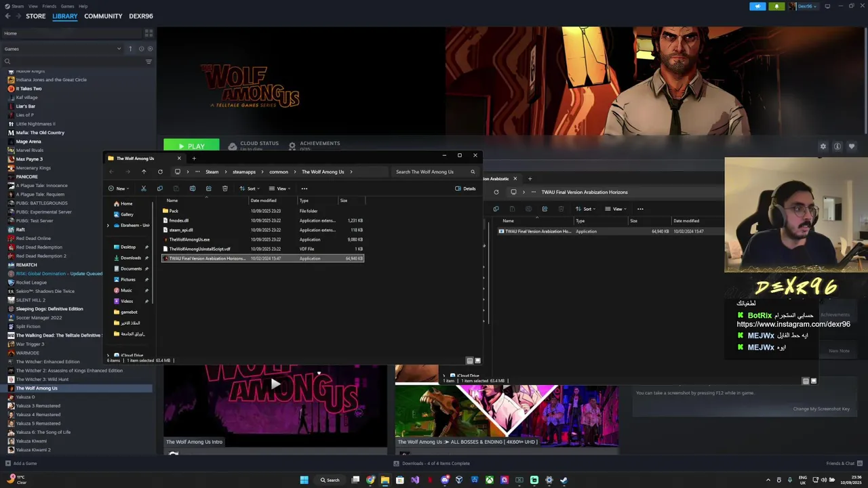This screenshot has width=868, height=488.
Task: Click the search magnifier in Steam library sidebar
Action: point(7,62)
